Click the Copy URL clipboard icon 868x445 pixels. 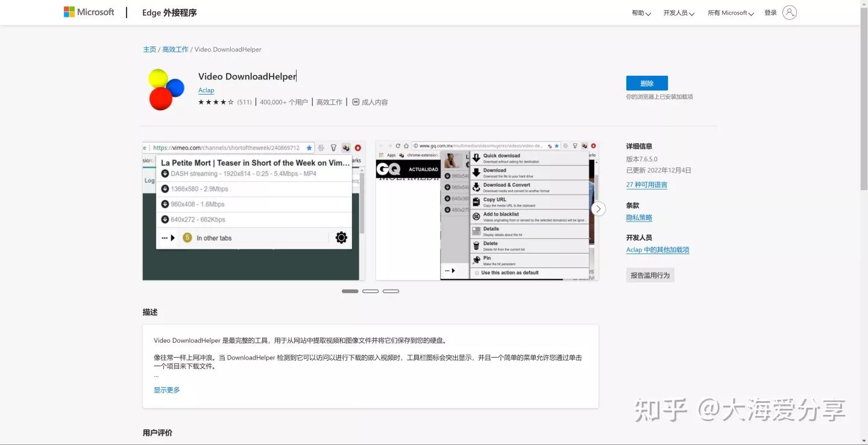[x=476, y=201]
